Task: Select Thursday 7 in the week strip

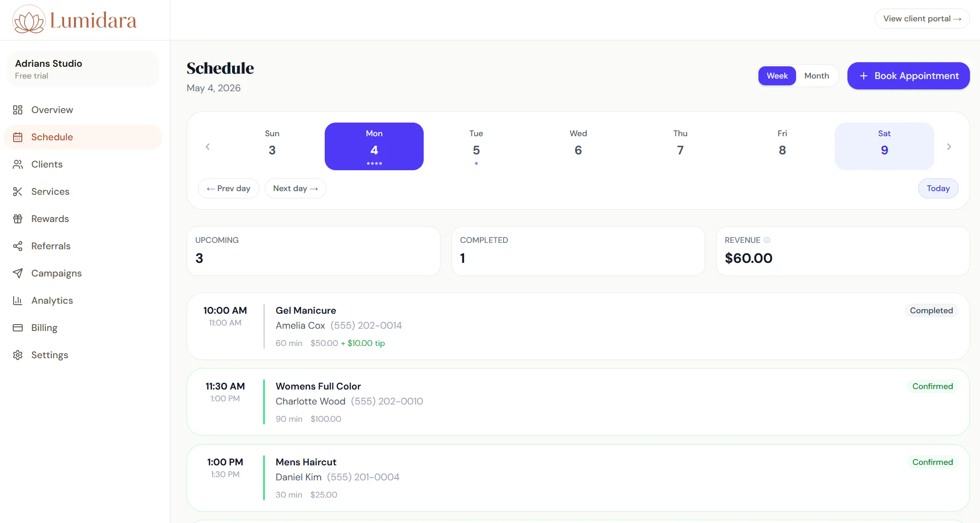Action: (680, 146)
